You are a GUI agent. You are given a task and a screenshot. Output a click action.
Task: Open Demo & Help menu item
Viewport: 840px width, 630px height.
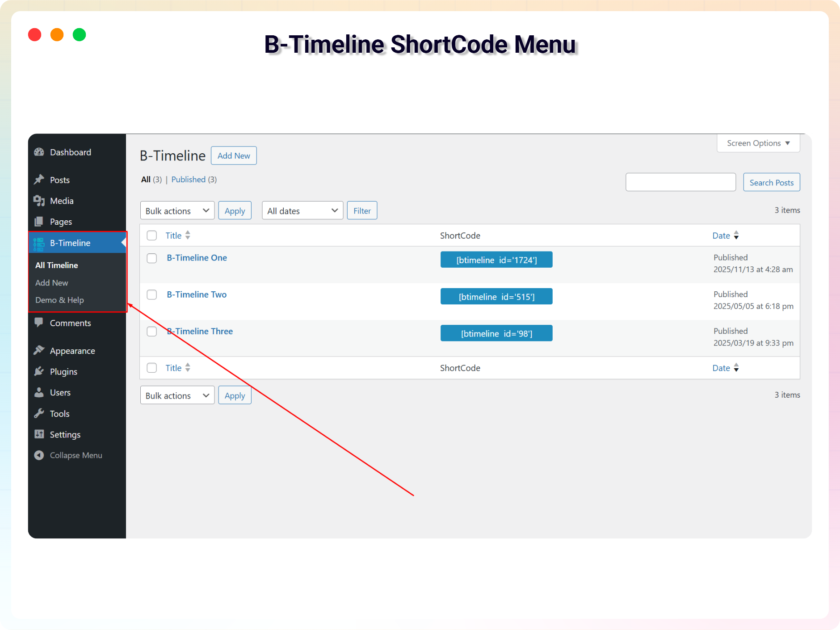pos(59,300)
